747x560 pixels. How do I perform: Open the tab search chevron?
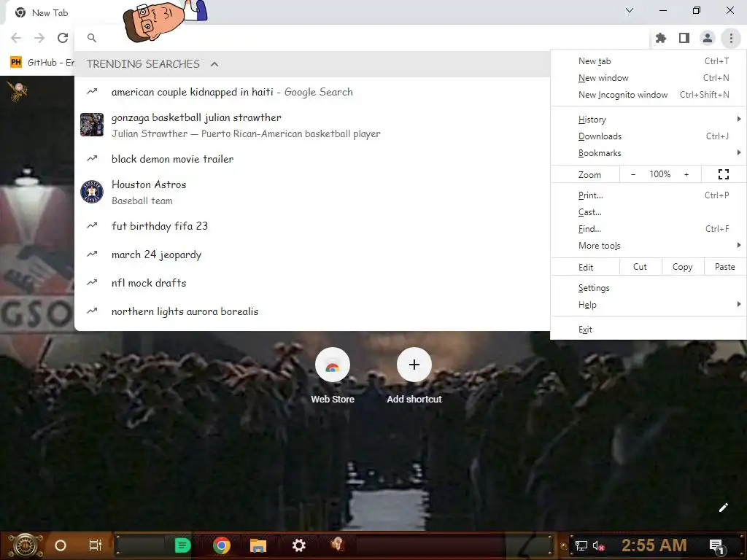(630, 10)
